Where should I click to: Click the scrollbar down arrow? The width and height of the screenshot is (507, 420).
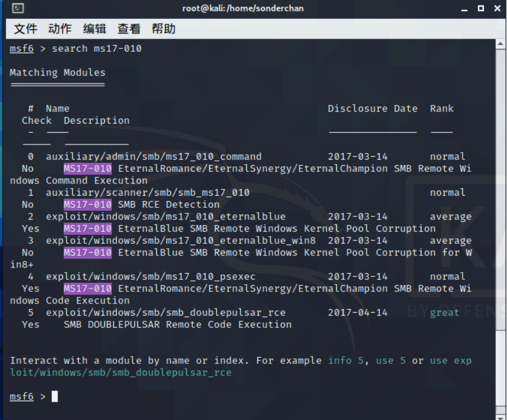click(500, 417)
